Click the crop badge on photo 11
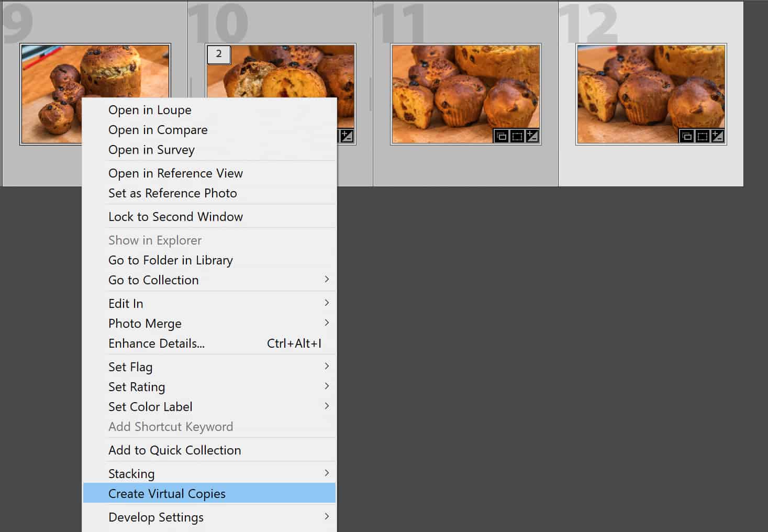The image size is (768, 532). point(517,136)
